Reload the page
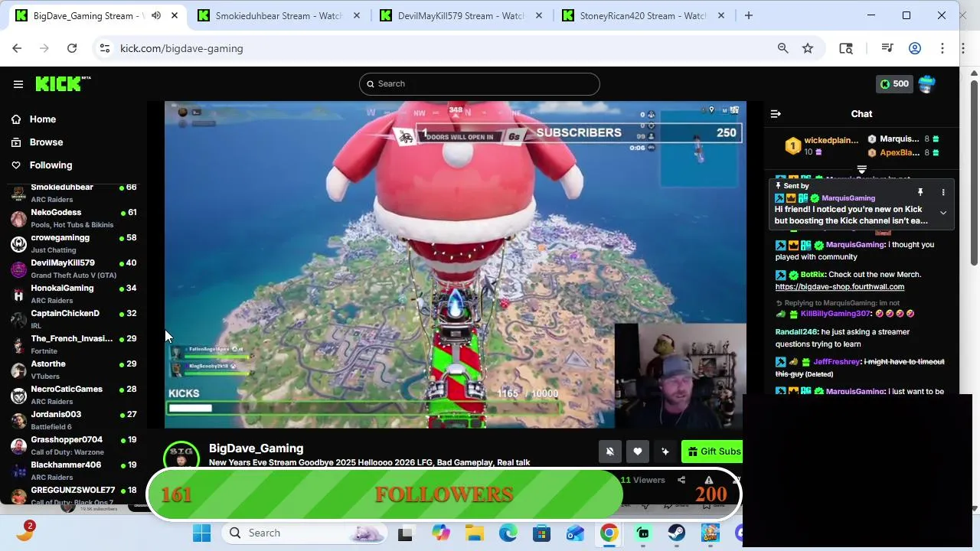The image size is (980, 551). pyautogui.click(x=72, y=48)
